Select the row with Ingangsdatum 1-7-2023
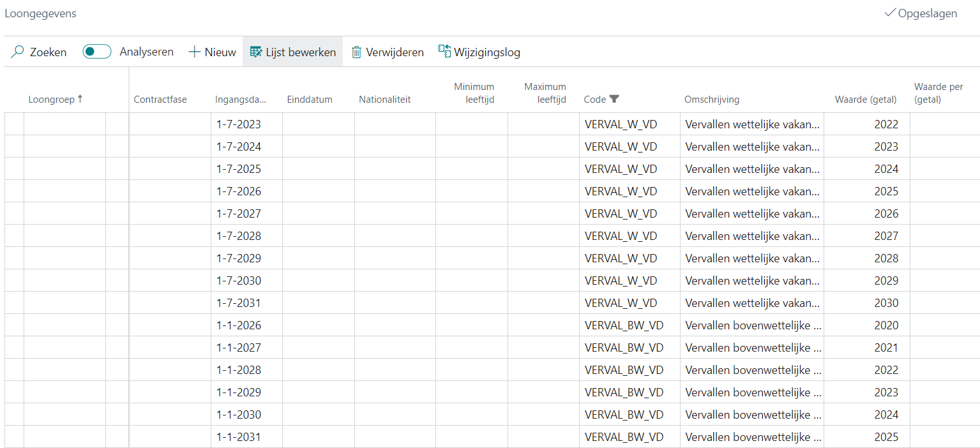 pyautogui.click(x=14, y=124)
